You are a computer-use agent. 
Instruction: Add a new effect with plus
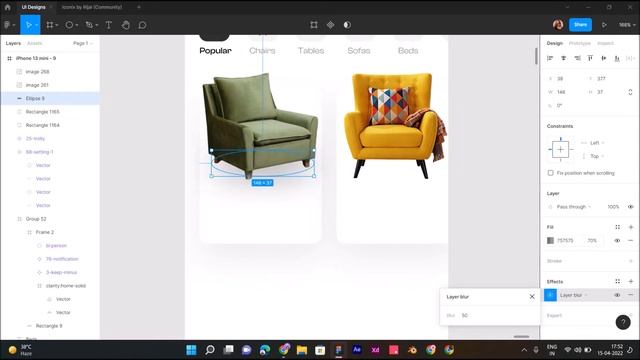(x=631, y=281)
